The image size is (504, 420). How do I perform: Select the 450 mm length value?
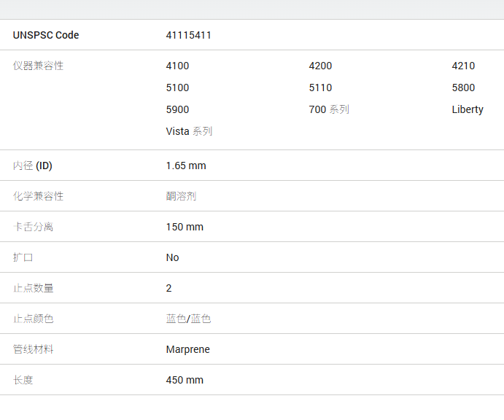185,380
